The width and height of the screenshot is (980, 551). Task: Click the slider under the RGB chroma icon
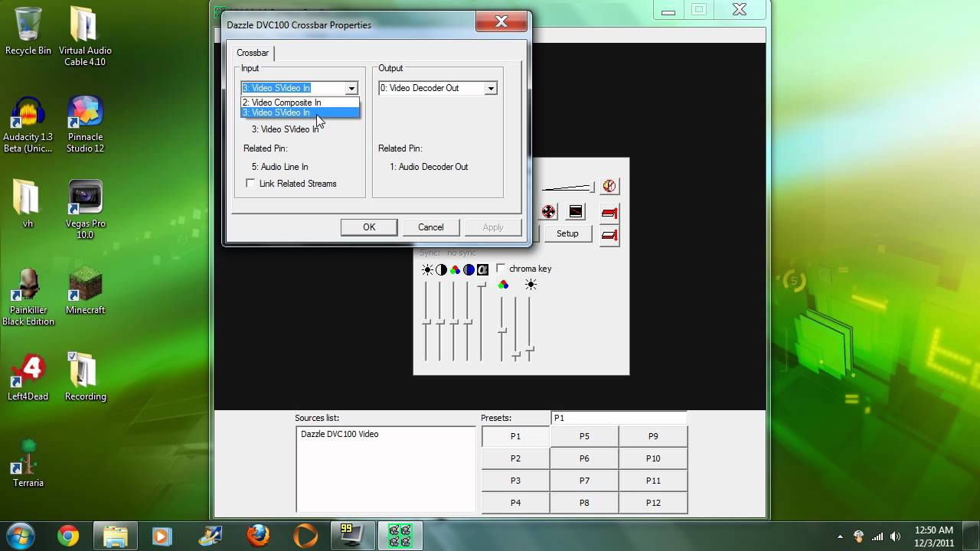pos(502,331)
